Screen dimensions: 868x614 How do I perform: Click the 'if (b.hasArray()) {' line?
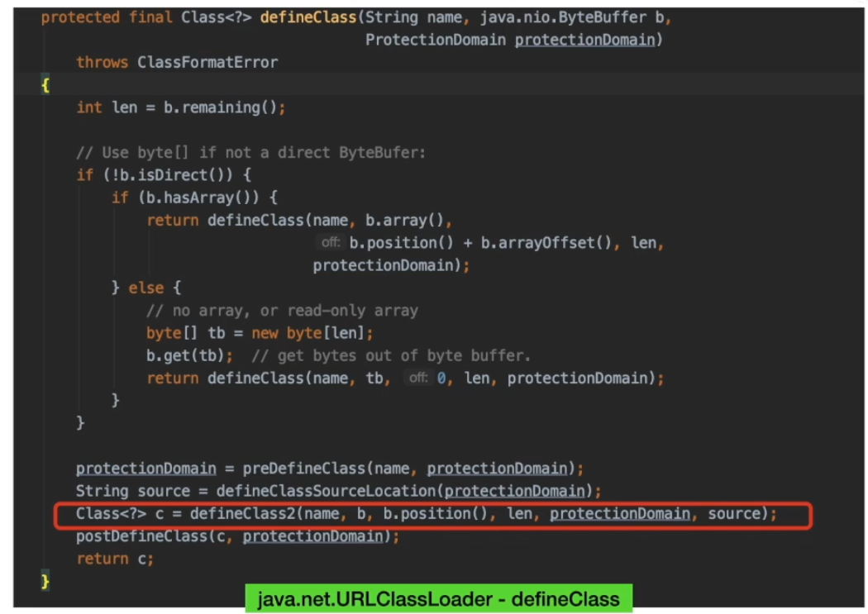tap(195, 198)
